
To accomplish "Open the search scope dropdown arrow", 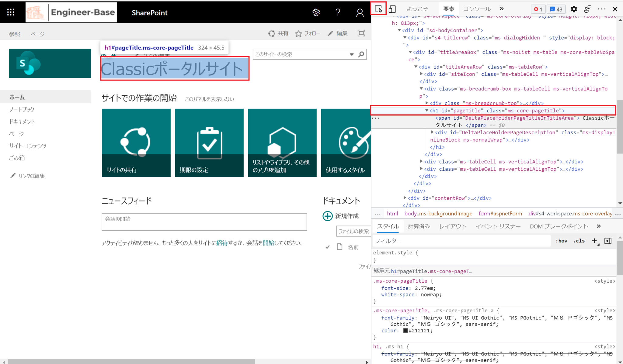I will 351,54.
